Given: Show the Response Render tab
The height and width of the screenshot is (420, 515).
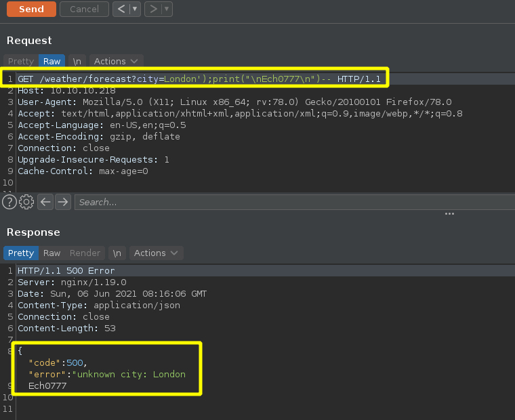Looking at the screenshot, I should tap(85, 253).
